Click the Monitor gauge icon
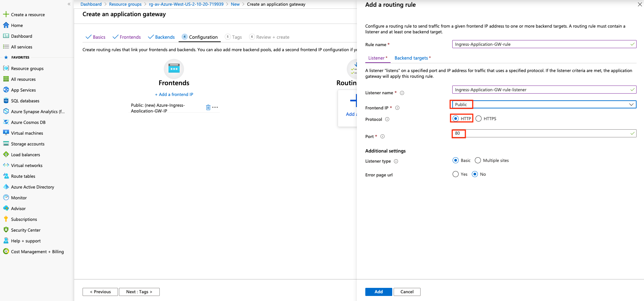 (6, 198)
